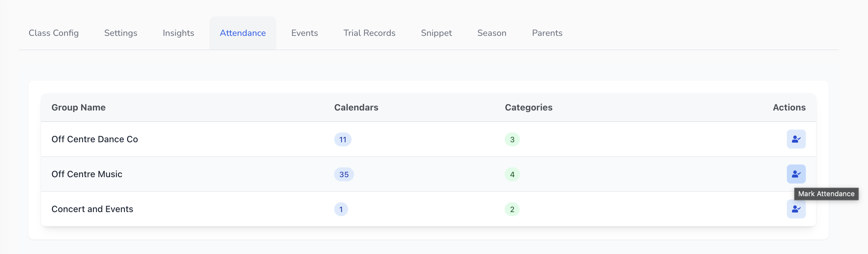Click the 11 calendars badge
The image size is (868, 254).
coord(343,139)
